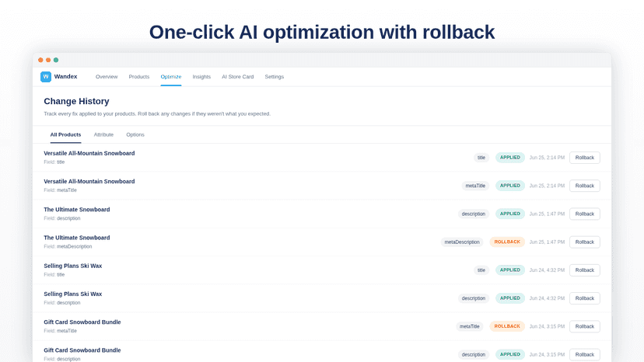Click the metaTitle tag on Versatile Snowboard row

point(475,186)
